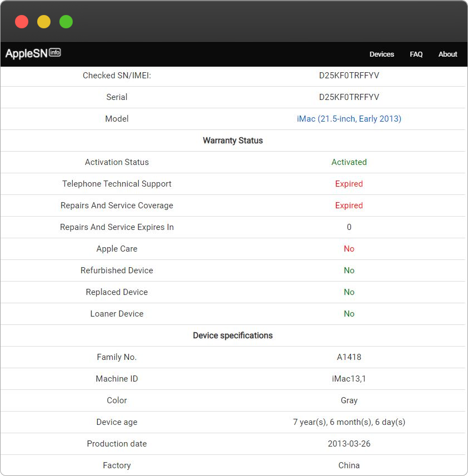Screen dimensions: 468x476
Task: Click the 0 value for Repairs Expires In
Action: (349, 227)
